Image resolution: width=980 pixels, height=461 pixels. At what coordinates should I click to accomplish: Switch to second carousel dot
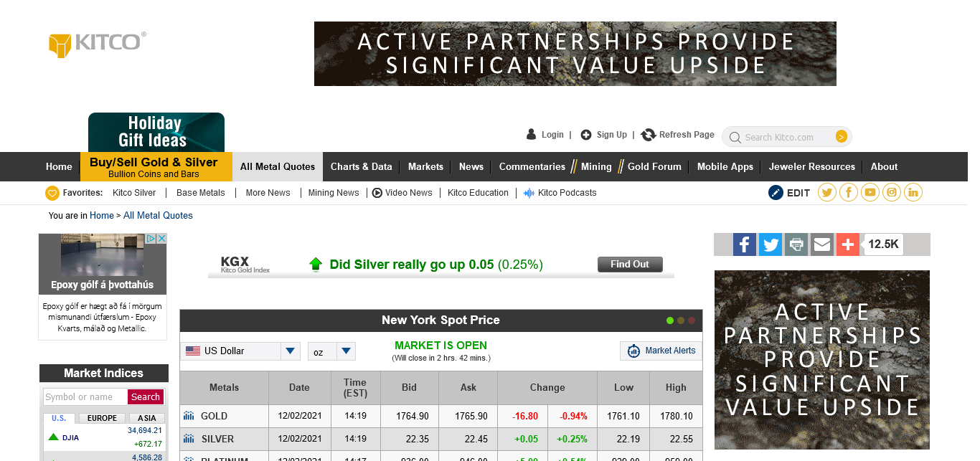[x=681, y=320]
